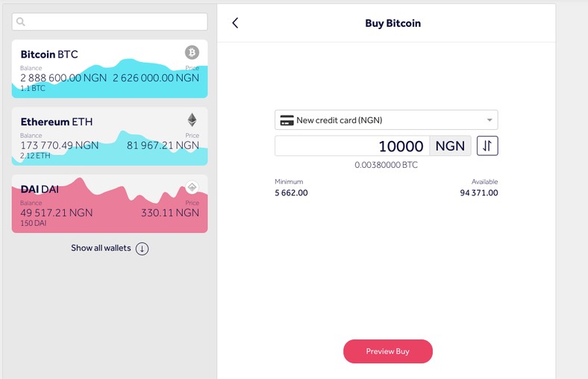Click the Bitcoin coin logo icon
The image size is (588, 379).
[x=192, y=52]
